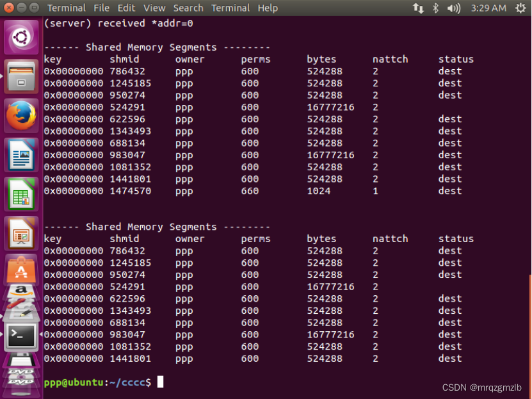Viewport: 532px width, 399px height.
Task: Click the bytes header in the first table
Action: (x=321, y=60)
